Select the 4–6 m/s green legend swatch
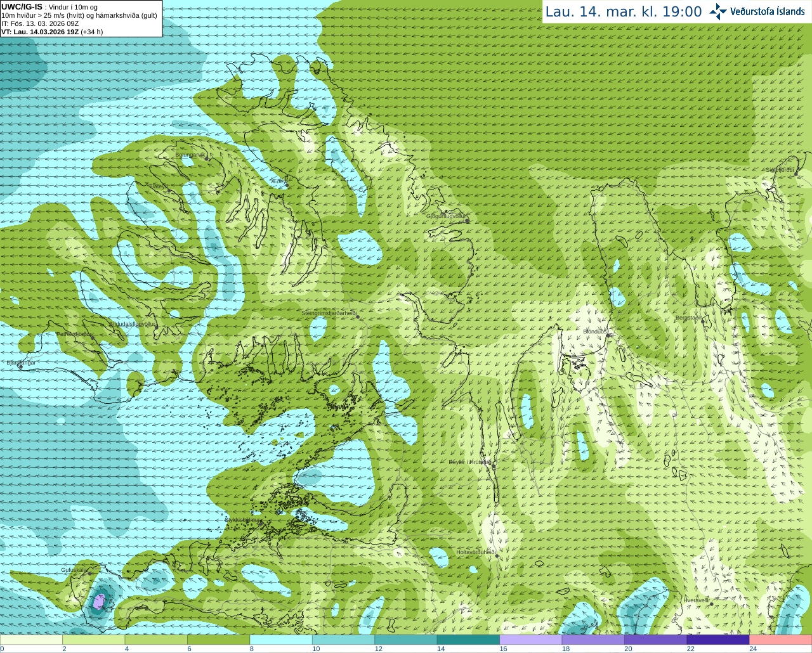812x653 pixels. 156,640
